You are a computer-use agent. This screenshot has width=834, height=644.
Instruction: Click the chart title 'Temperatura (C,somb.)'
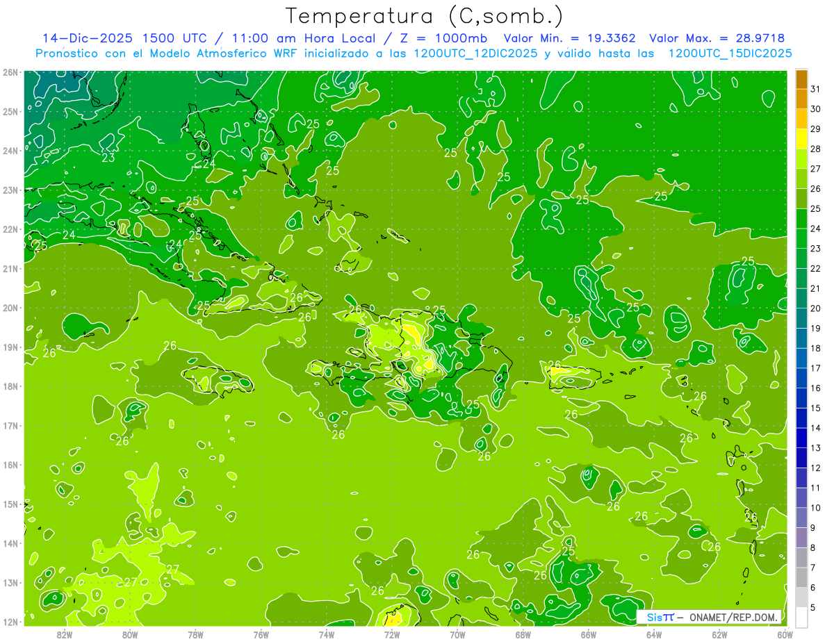(424, 15)
